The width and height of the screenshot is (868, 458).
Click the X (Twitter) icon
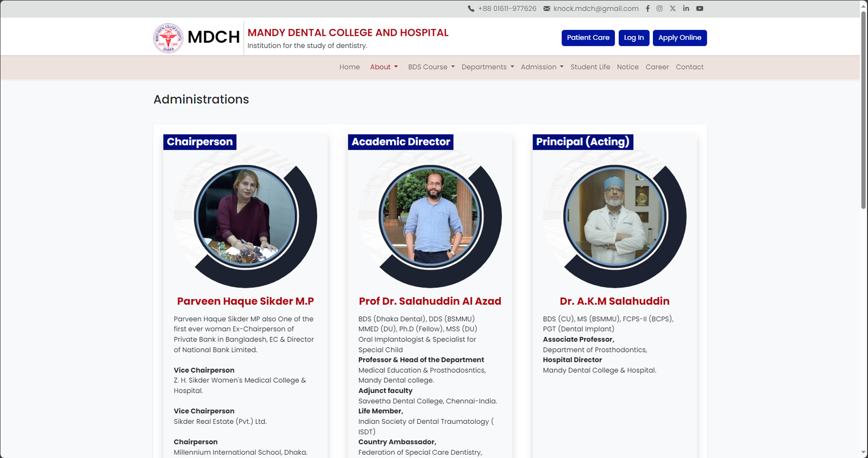coord(672,9)
